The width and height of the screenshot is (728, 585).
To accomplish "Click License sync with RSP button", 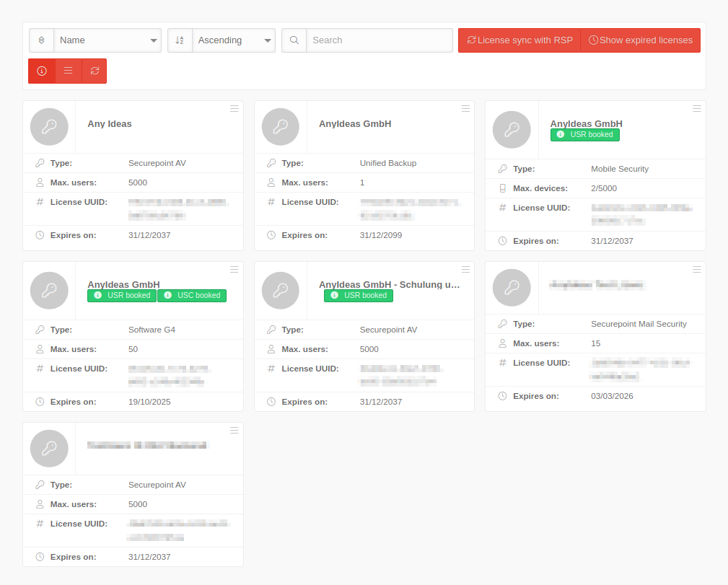I will tap(519, 40).
